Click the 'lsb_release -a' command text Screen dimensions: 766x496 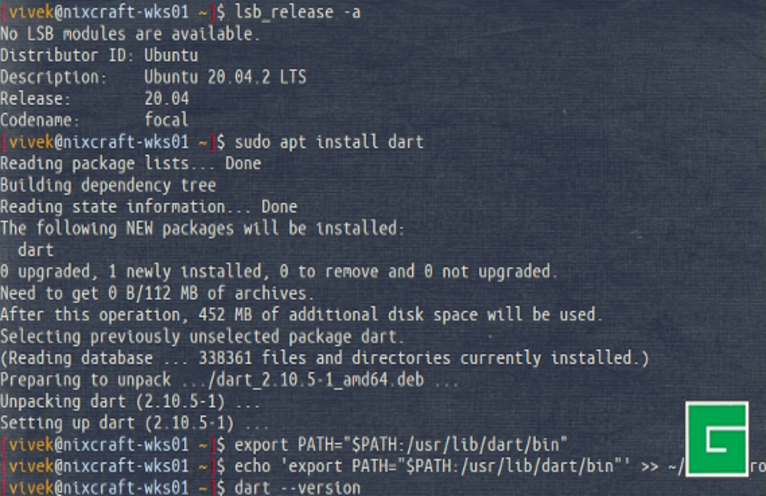(290, 12)
